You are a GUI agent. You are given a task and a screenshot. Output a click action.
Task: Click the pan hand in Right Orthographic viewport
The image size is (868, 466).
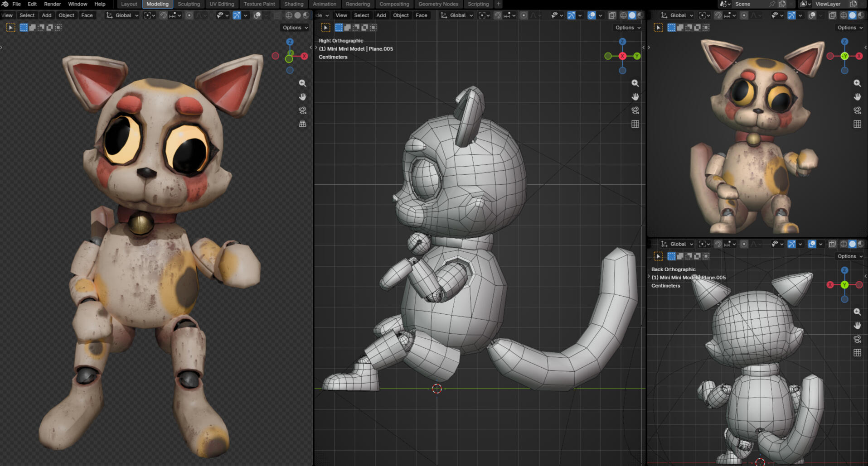635,97
